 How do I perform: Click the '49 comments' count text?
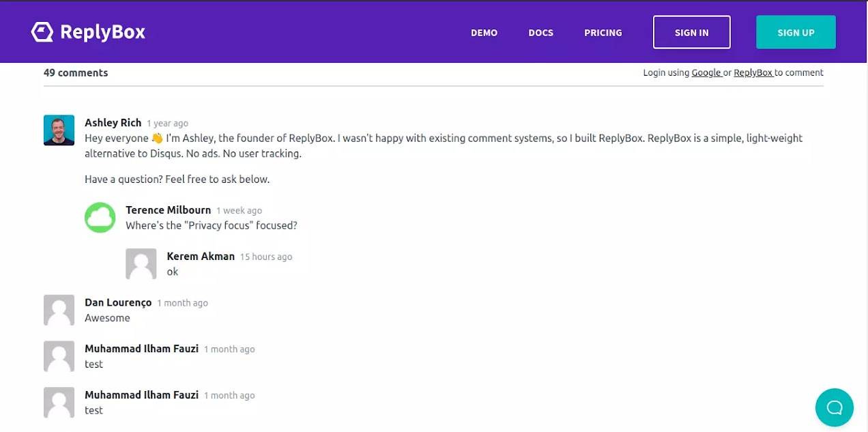(x=76, y=72)
